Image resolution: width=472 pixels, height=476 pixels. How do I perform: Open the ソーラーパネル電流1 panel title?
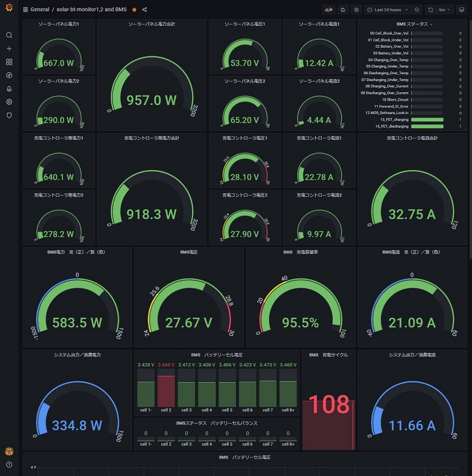pos(319,24)
